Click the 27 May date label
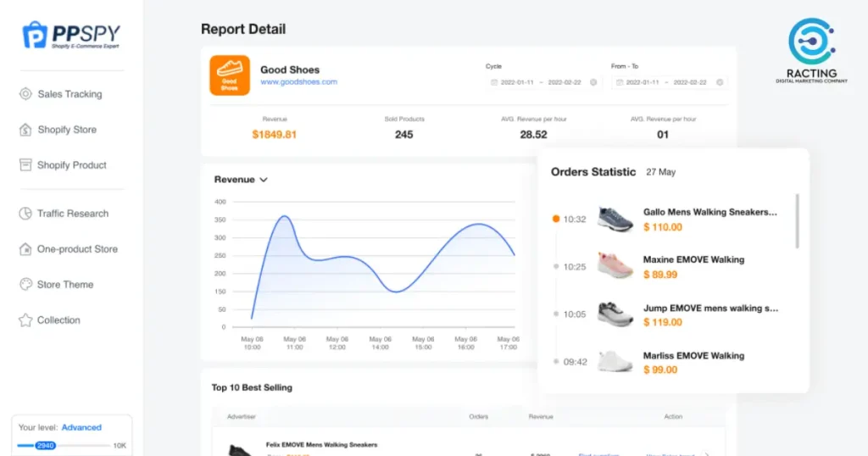The width and height of the screenshot is (868, 456). click(x=661, y=172)
